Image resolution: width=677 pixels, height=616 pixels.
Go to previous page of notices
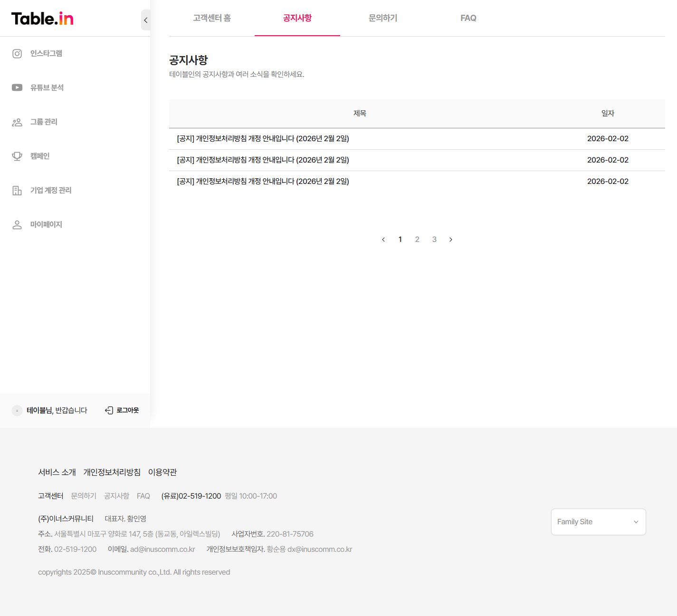pyautogui.click(x=383, y=240)
